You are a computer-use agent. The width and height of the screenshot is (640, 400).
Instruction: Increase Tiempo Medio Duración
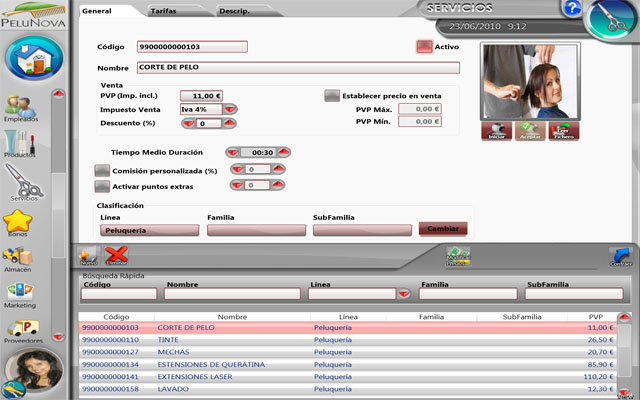pyautogui.click(x=284, y=153)
